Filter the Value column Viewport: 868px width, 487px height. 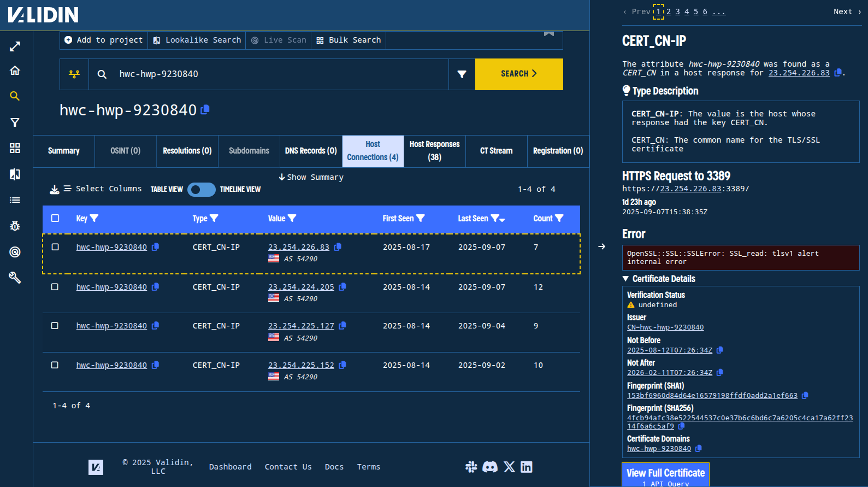click(x=292, y=218)
